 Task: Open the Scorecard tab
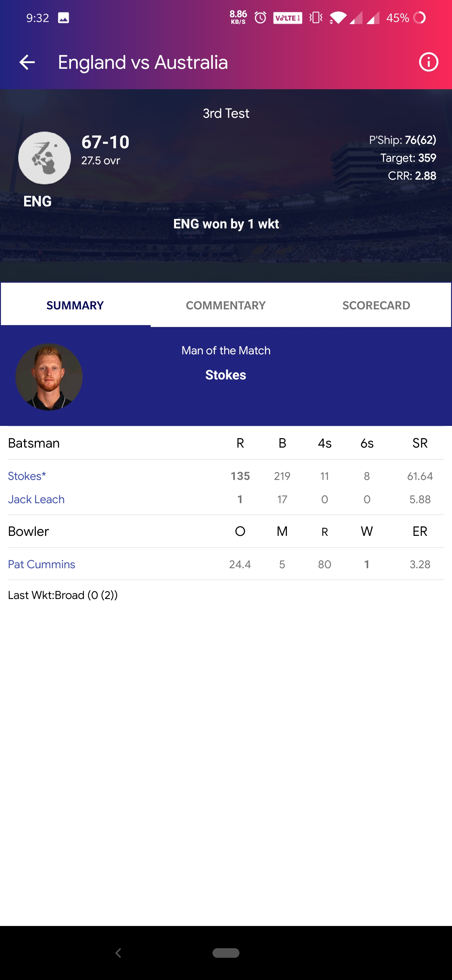(376, 305)
